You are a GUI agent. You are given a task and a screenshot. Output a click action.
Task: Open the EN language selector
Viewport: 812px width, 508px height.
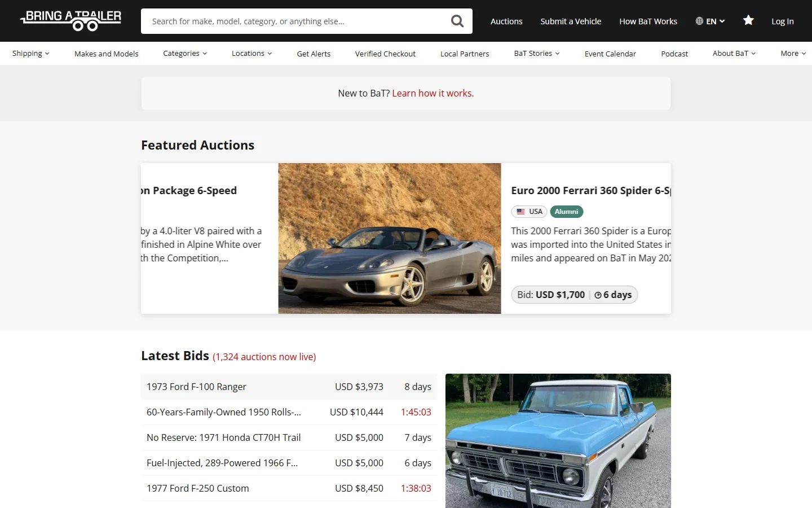tap(710, 21)
